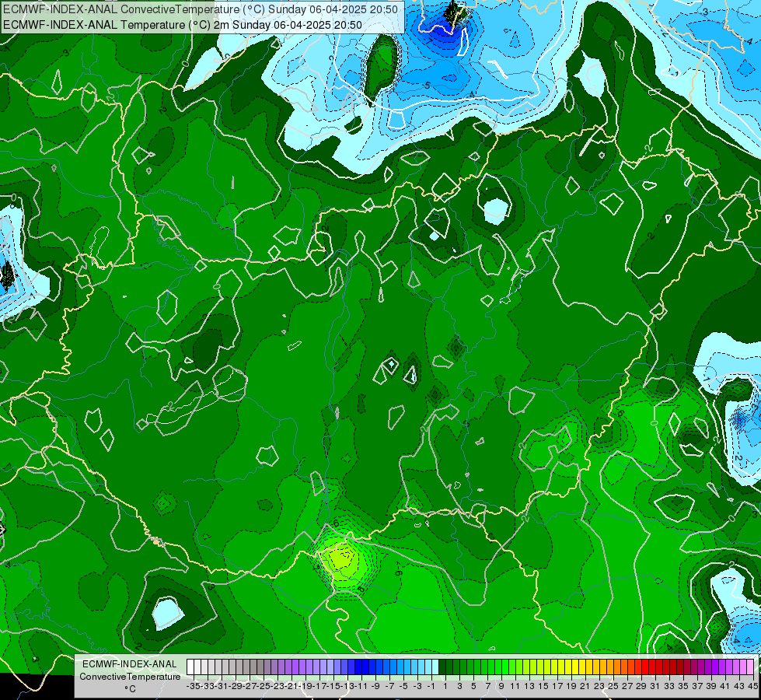
Task: Click the ConvectiveTemperature title line at top
Action: pos(201,9)
